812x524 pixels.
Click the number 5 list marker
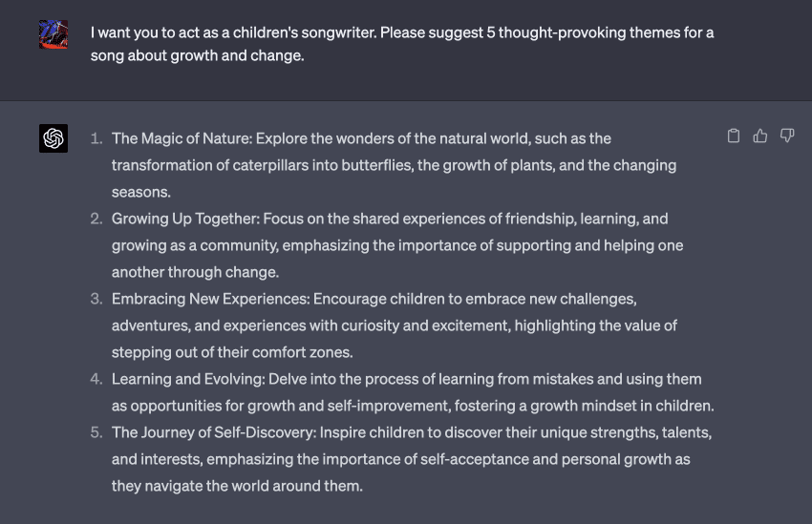tap(96, 432)
